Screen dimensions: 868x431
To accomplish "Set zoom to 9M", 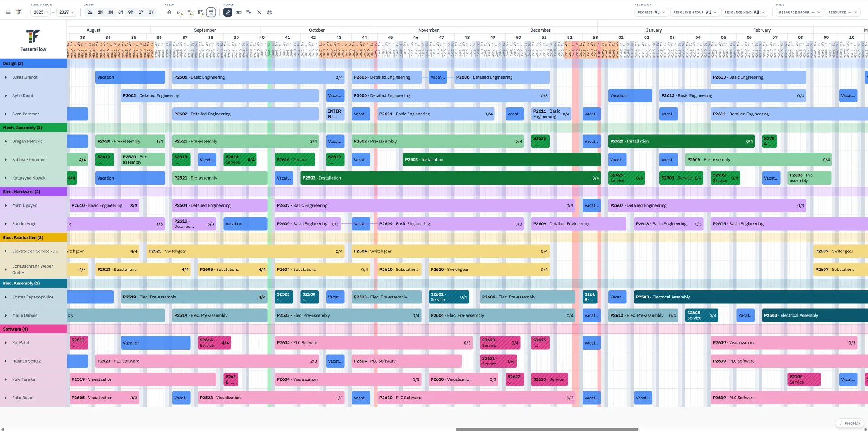I will coord(131,12).
